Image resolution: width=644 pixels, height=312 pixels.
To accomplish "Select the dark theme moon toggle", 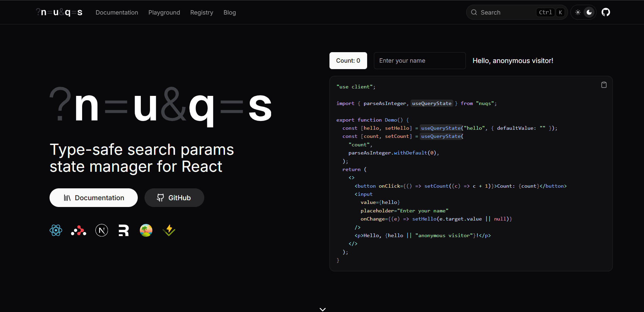I will tap(589, 13).
